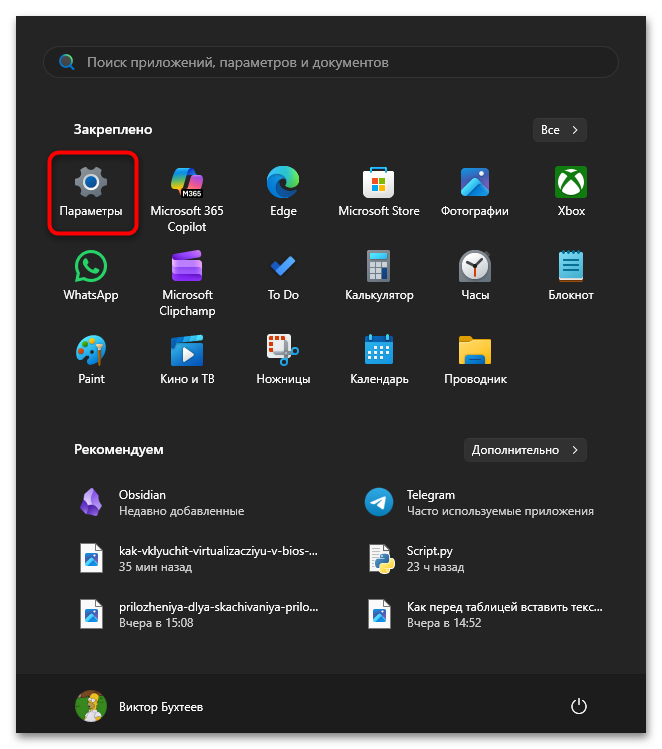Open the Фотографии app
The image size is (662, 749).
click(x=475, y=193)
